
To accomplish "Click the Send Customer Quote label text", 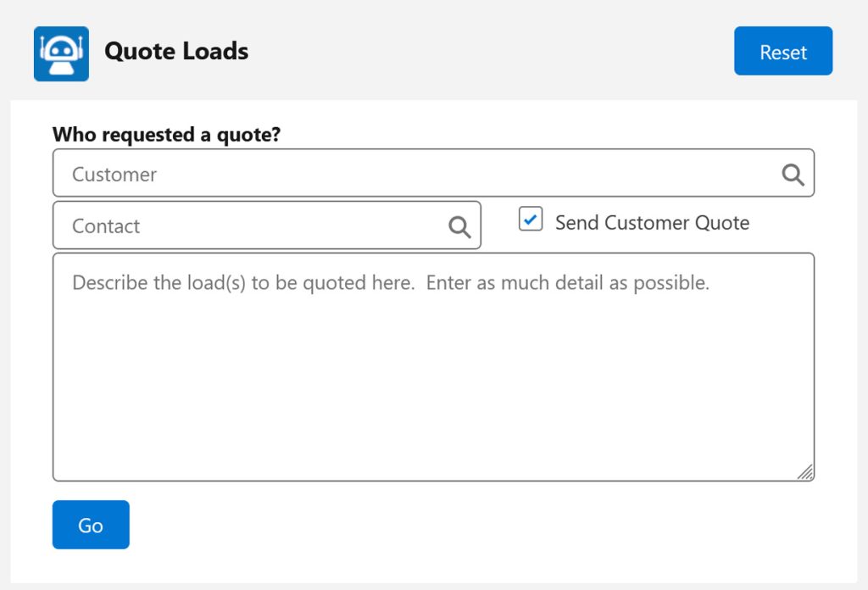I will tap(652, 222).
